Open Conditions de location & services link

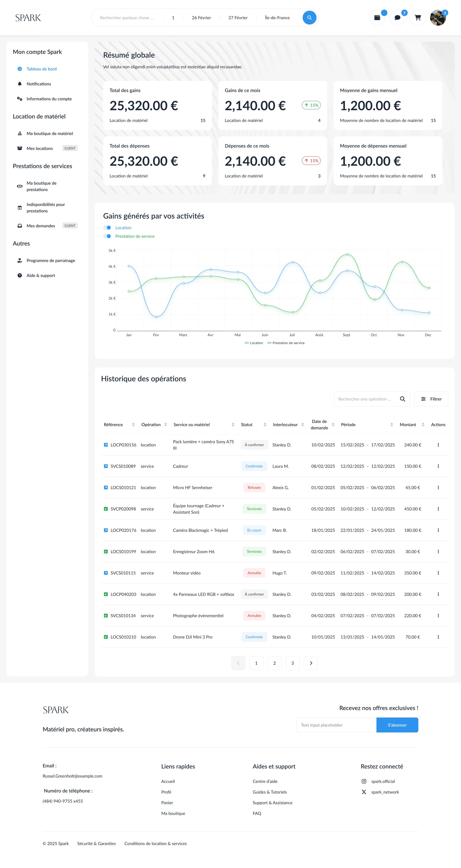156,844
